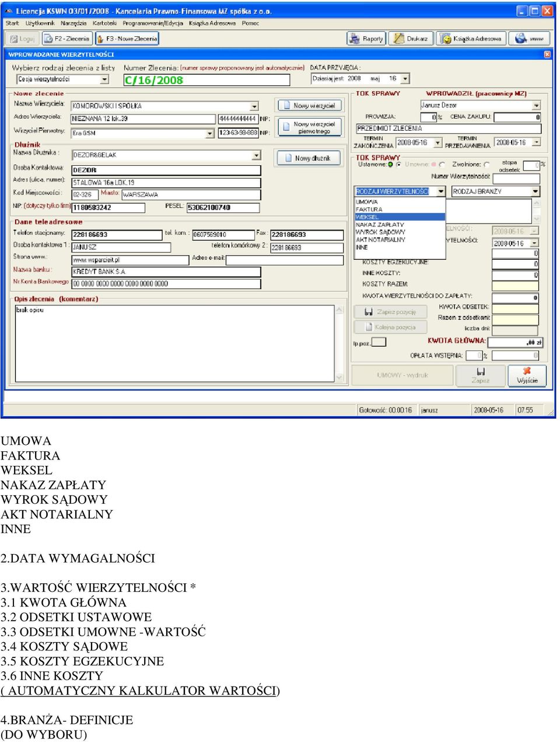Click the Numer Wierzytelności input field
560x742 pixels.
pos(516,177)
